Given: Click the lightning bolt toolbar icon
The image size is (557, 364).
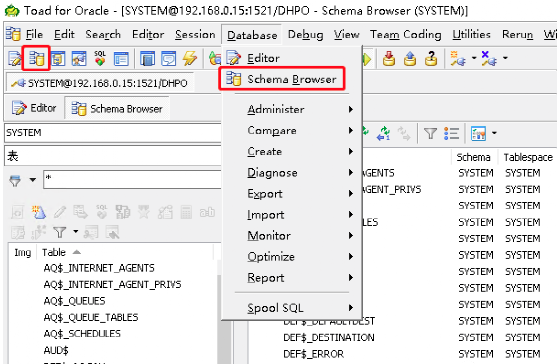Looking at the screenshot, I should [190, 59].
